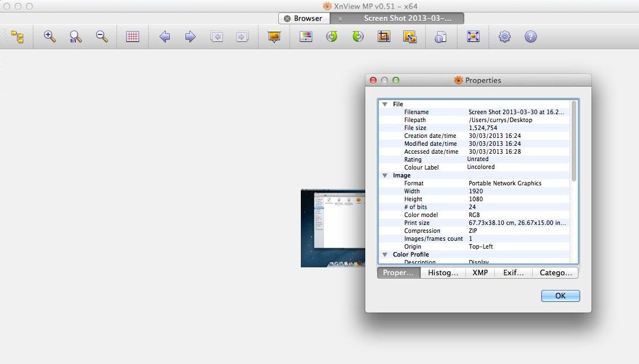Open the settings gear icon

tap(504, 37)
